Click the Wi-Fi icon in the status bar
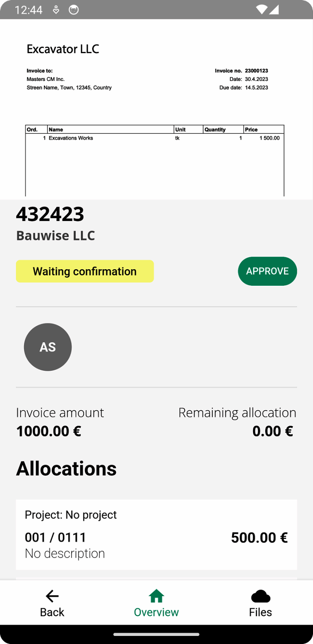Viewport: 313px width, 644px height. [262, 9]
